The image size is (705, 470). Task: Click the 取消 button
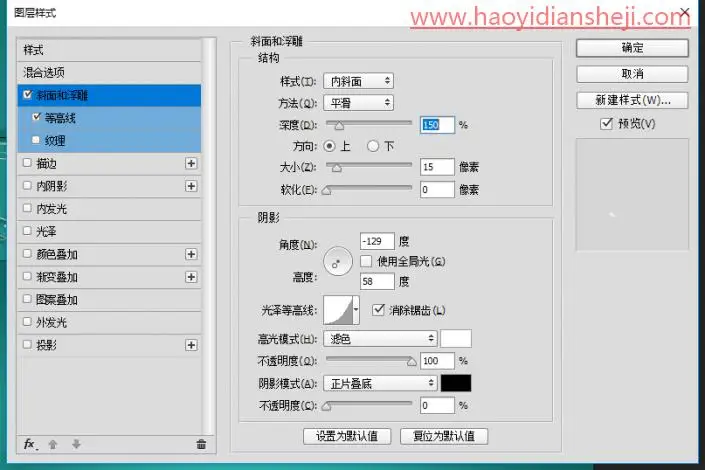[632, 74]
